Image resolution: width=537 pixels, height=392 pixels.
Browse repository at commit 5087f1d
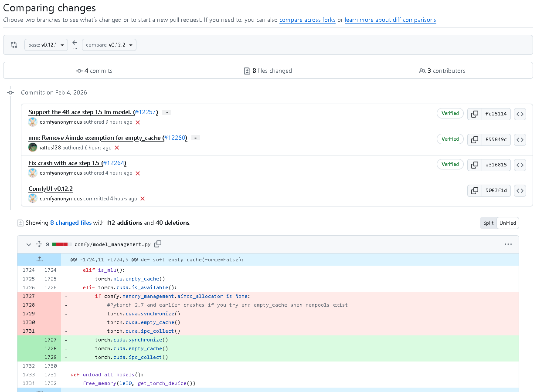tap(520, 191)
